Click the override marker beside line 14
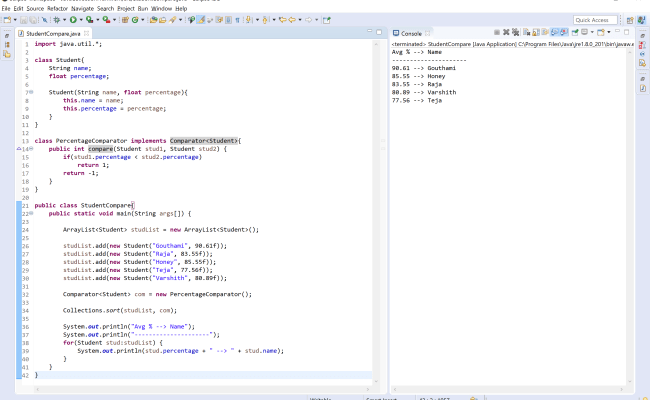Viewport: 650px width, 400px height. 19,148
